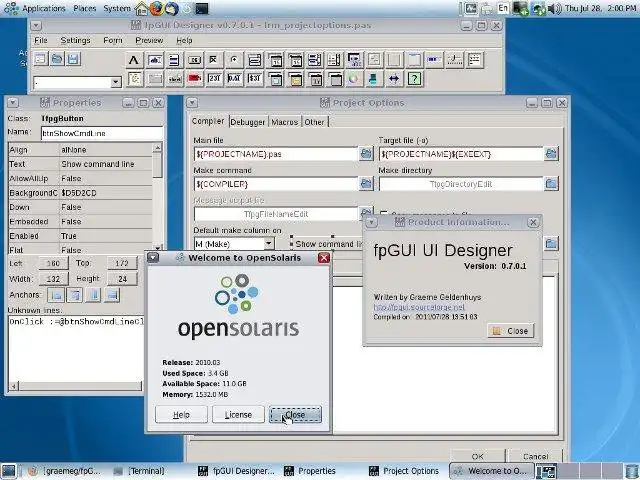The width and height of the screenshot is (640, 480).
Task: Click browse icon beside Make command field
Action: point(366,184)
